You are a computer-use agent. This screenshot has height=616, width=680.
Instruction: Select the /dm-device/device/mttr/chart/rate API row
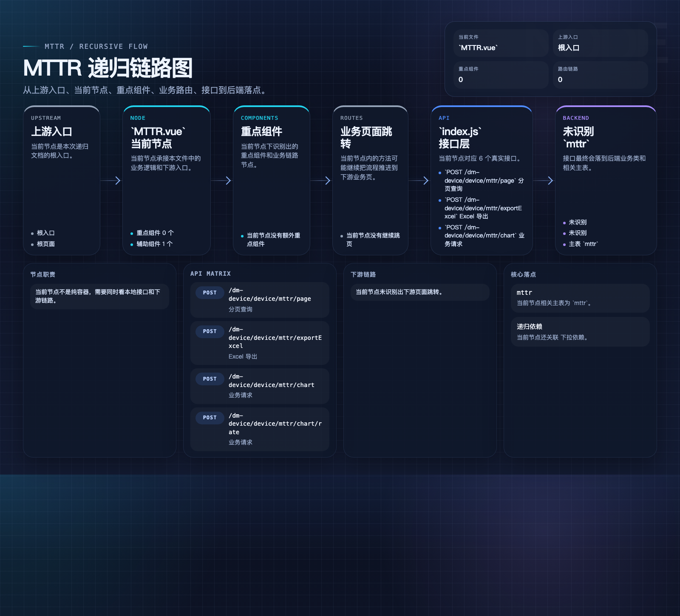(260, 429)
